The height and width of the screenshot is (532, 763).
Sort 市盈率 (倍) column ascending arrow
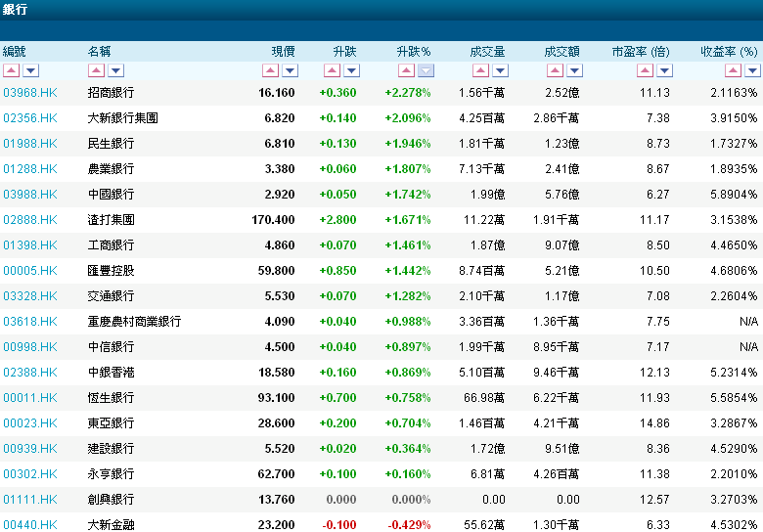[646, 71]
